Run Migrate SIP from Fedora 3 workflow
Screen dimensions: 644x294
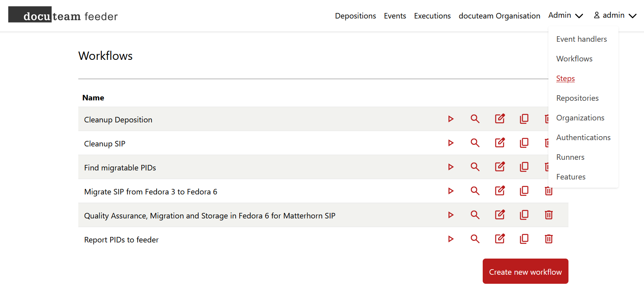click(451, 191)
